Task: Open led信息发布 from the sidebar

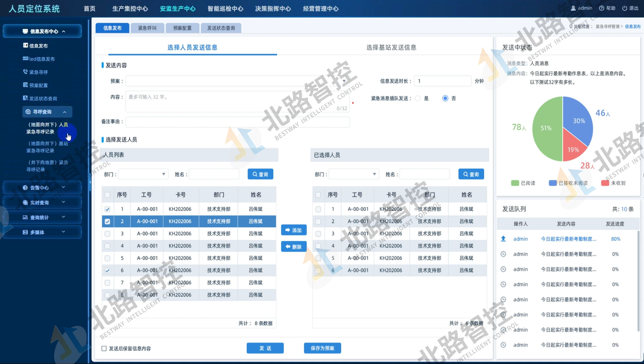Action: [x=42, y=59]
